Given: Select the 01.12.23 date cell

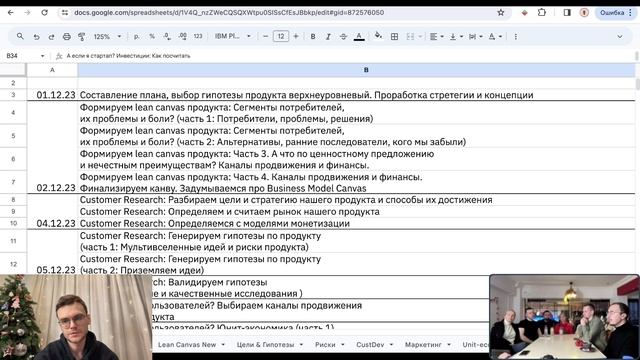Looking at the screenshot, I should (53, 95).
